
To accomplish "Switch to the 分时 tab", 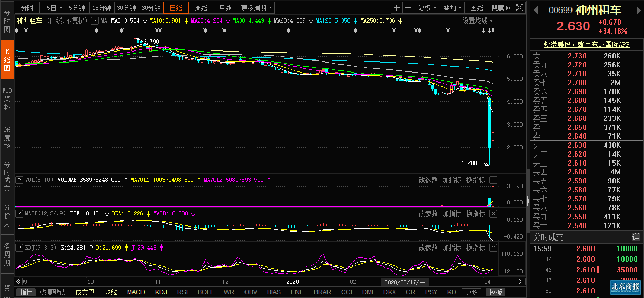I will tap(27, 8).
